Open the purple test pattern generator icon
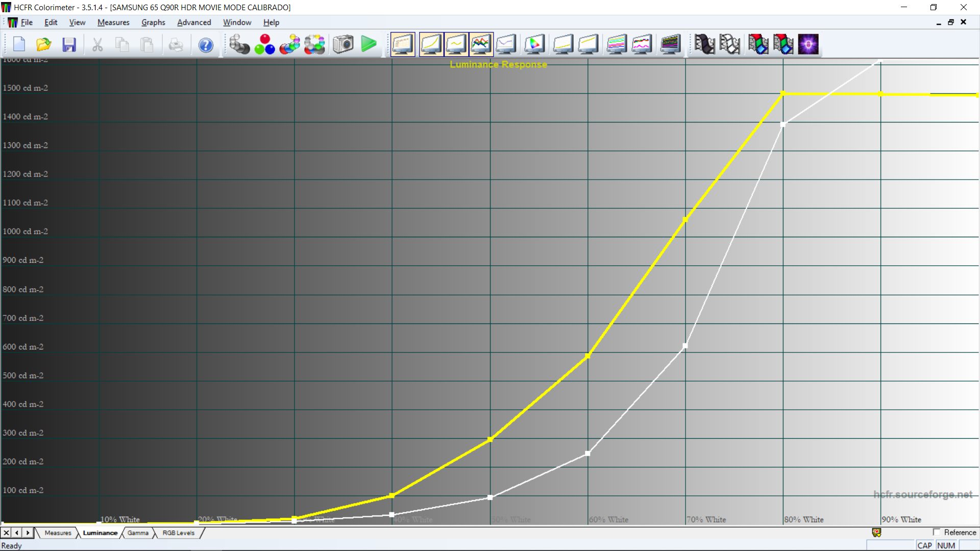The width and height of the screenshot is (980, 551). tap(808, 44)
